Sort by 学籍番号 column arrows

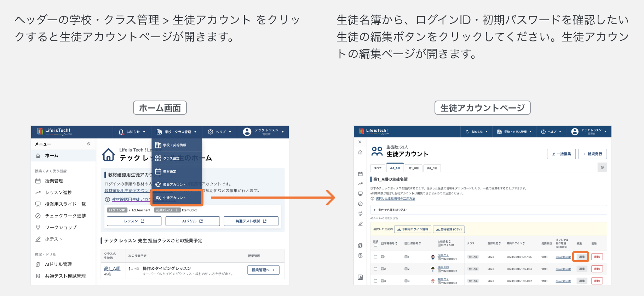pos(396,244)
